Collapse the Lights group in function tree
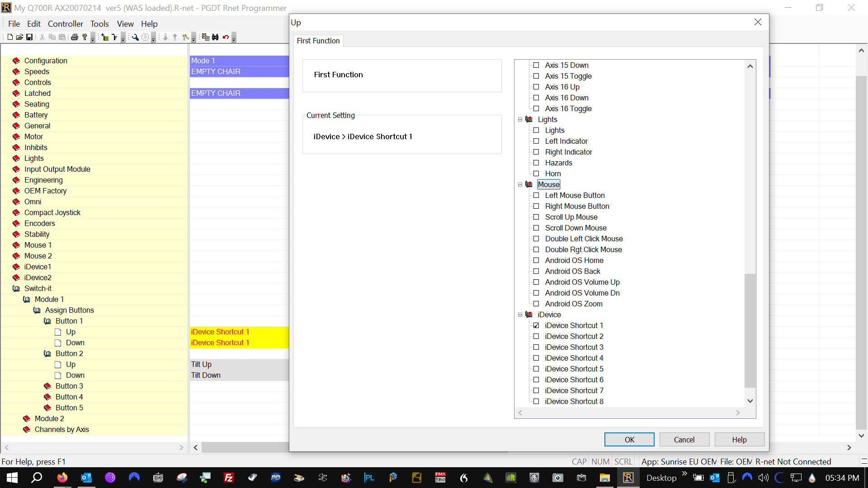The height and width of the screenshot is (488, 868). pyautogui.click(x=520, y=119)
